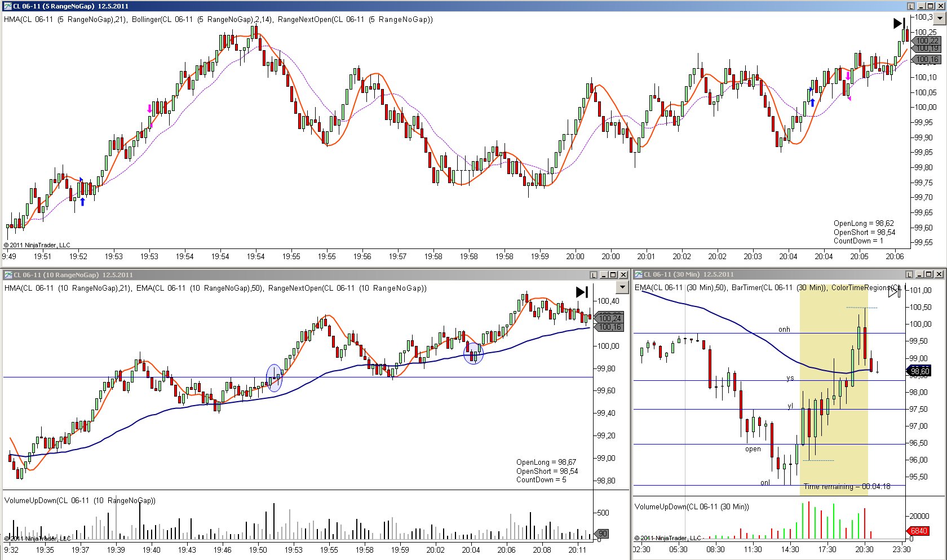Minimize the CL 06-11 10 RangeNoGap window
Screen dimensions: 947x560
coord(603,275)
